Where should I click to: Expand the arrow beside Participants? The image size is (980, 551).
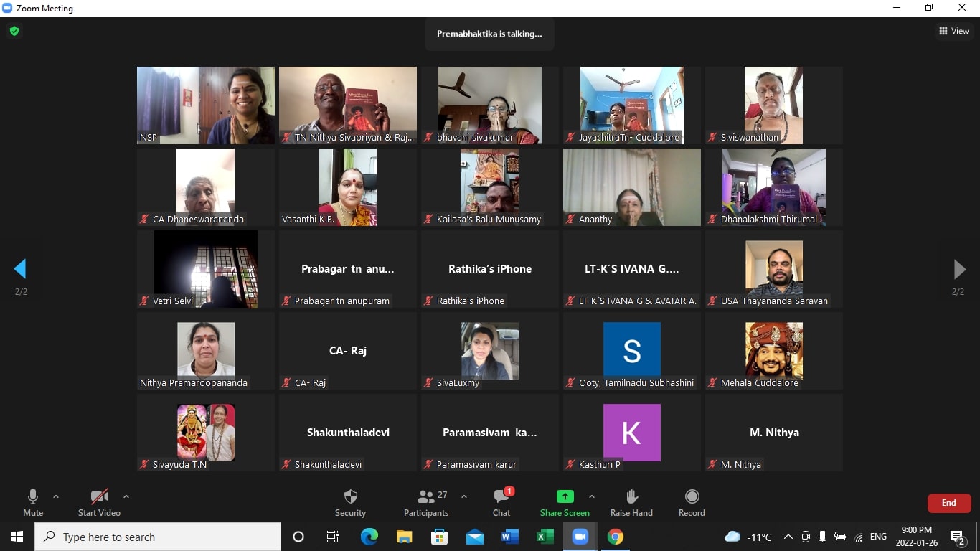coord(463,496)
